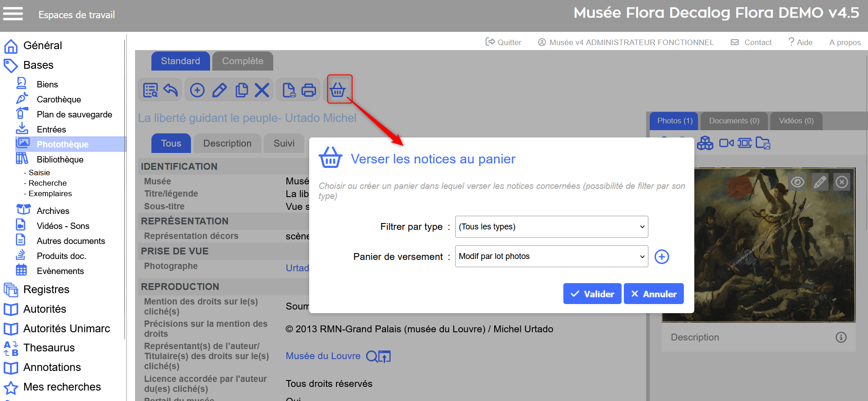868x401 pixels.
Task: Toggle the eye icon on the painting thumbnail
Action: (797, 183)
